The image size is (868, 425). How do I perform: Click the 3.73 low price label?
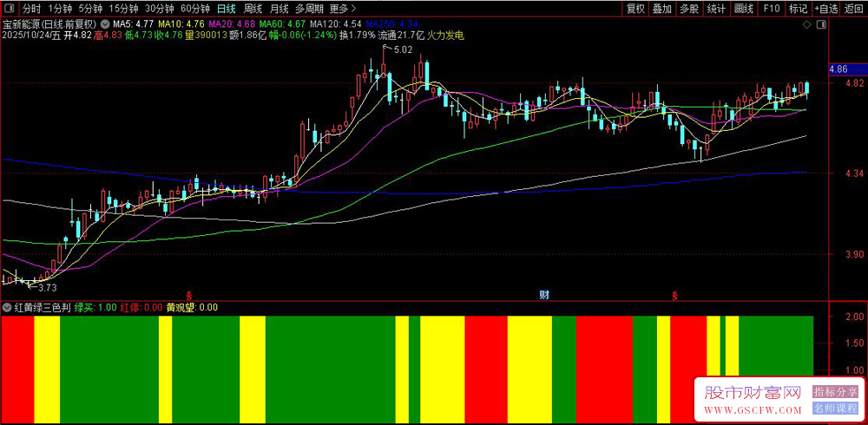pyautogui.click(x=48, y=288)
